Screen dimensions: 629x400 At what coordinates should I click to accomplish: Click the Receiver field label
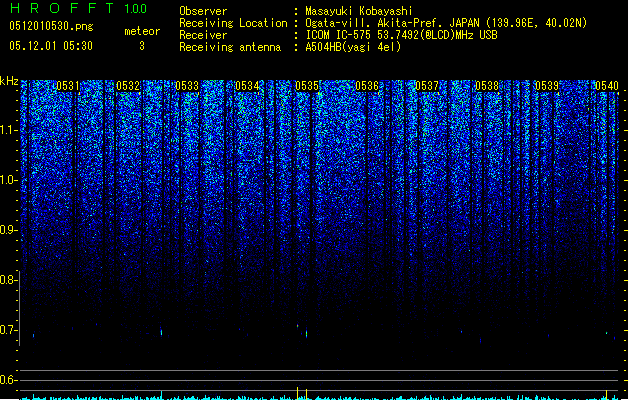pos(203,35)
